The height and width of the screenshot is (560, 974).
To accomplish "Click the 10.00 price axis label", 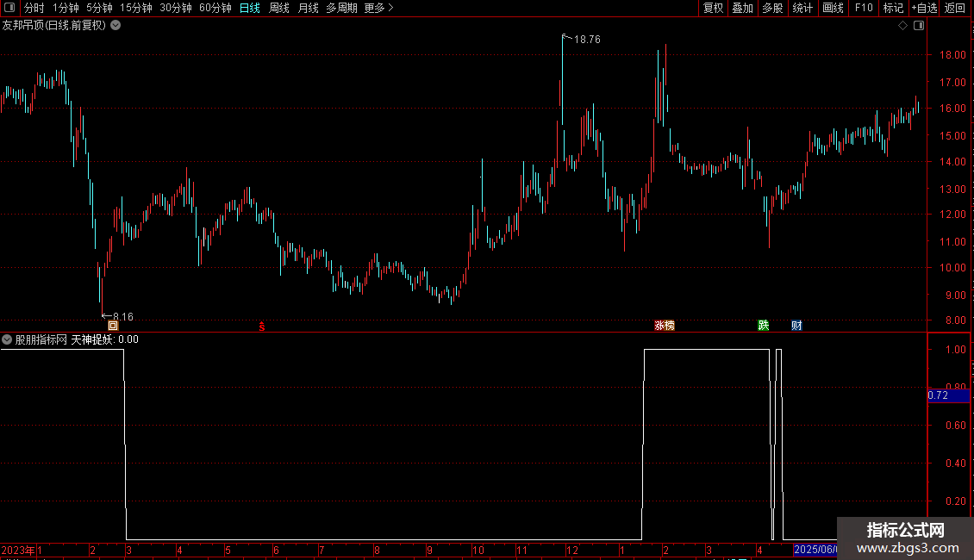I will point(952,268).
